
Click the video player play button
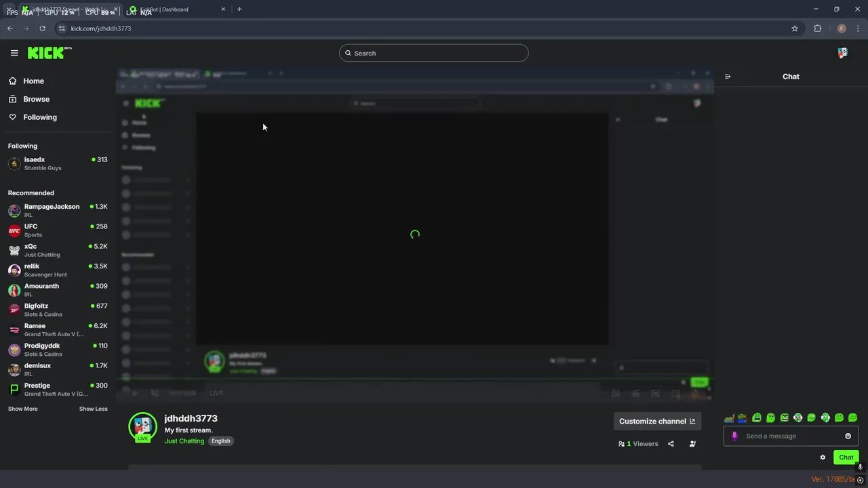point(135,393)
